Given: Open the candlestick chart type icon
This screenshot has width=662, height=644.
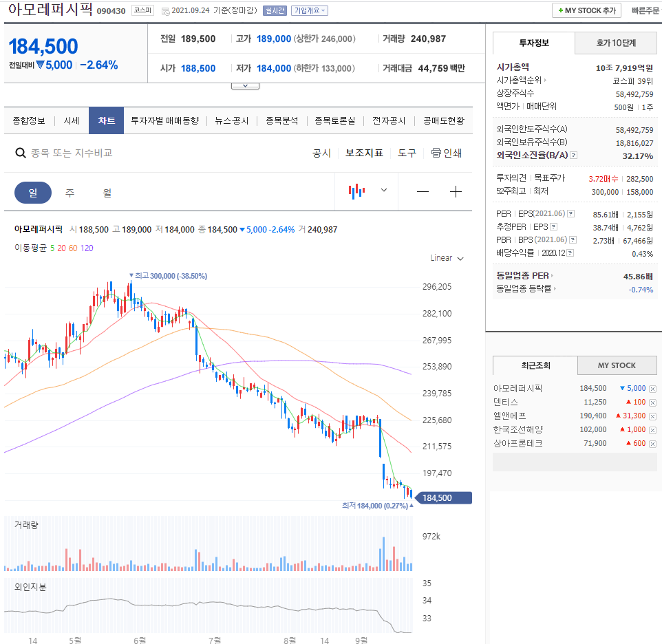Looking at the screenshot, I should click(x=356, y=191).
